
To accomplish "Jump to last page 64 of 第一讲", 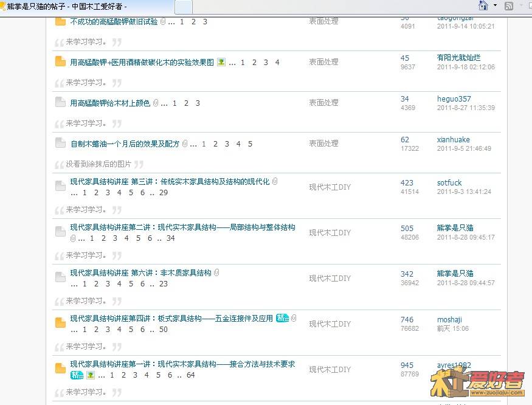I will pos(191,375).
